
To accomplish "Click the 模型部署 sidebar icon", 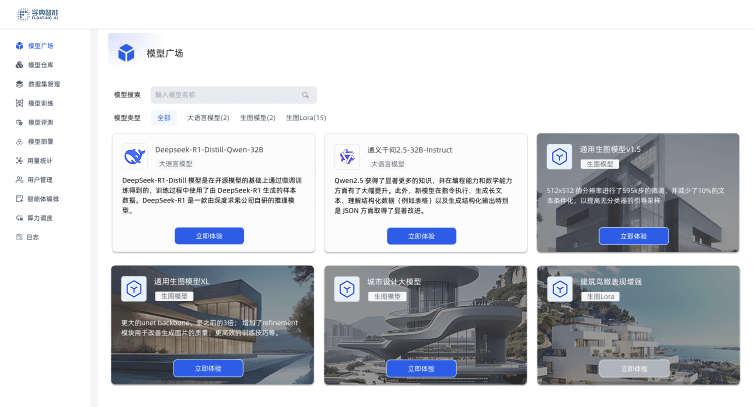I will pyautogui.click(x=19, y=141).
